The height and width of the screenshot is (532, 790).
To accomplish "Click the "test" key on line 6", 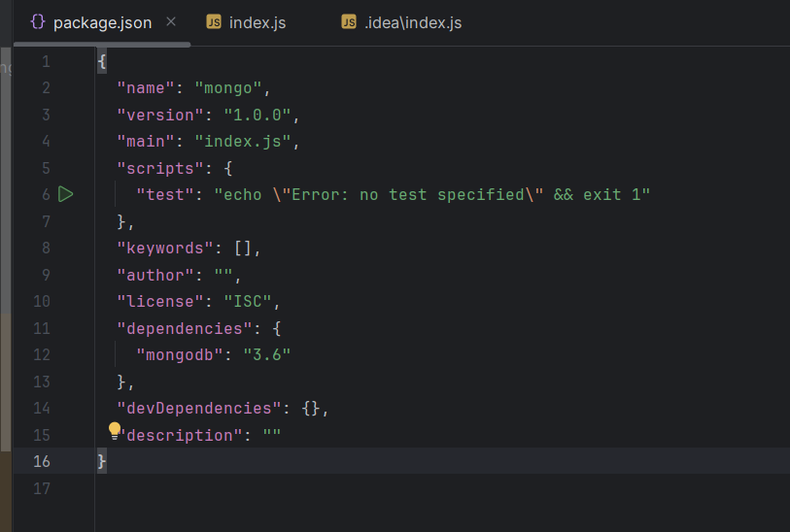I will click(165, 195).
